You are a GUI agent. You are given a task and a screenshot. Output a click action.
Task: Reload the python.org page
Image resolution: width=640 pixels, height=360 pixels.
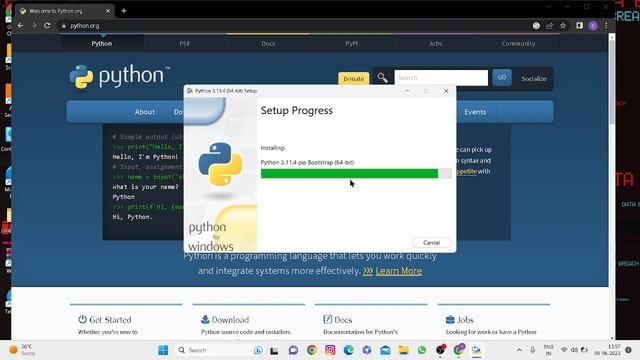47,25
